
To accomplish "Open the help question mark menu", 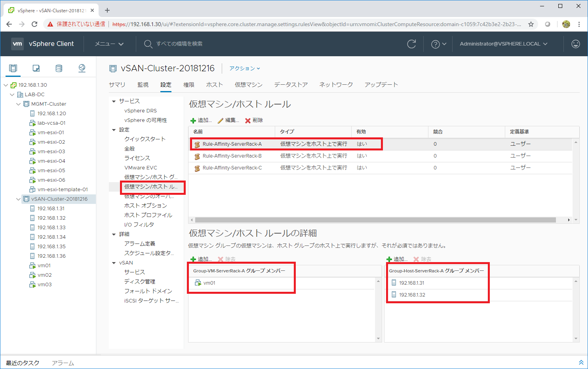I will pos(439,44).
